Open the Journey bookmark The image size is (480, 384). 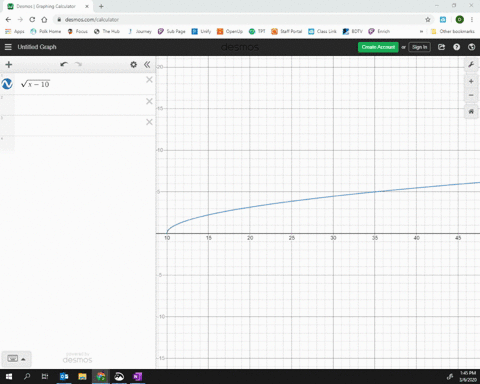(x=139, y=31)
